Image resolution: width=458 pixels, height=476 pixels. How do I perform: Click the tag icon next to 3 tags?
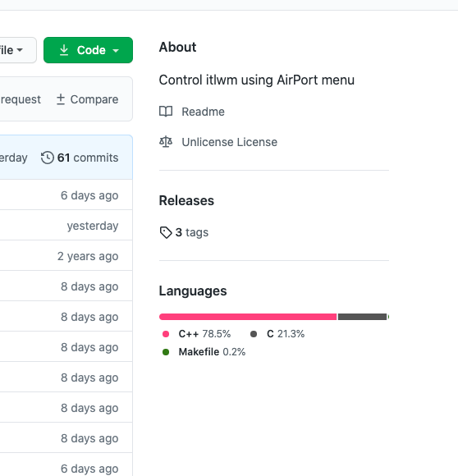click(166, 232)
